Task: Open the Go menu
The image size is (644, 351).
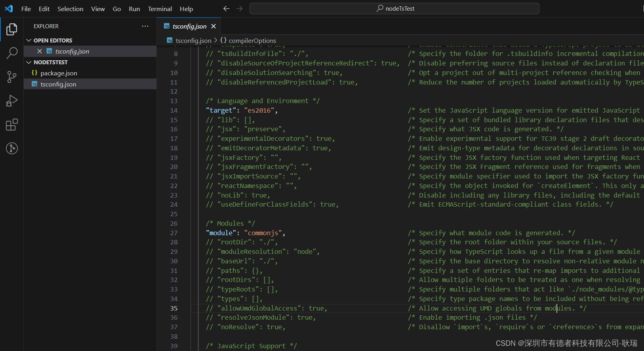Action: pos(117,9)
